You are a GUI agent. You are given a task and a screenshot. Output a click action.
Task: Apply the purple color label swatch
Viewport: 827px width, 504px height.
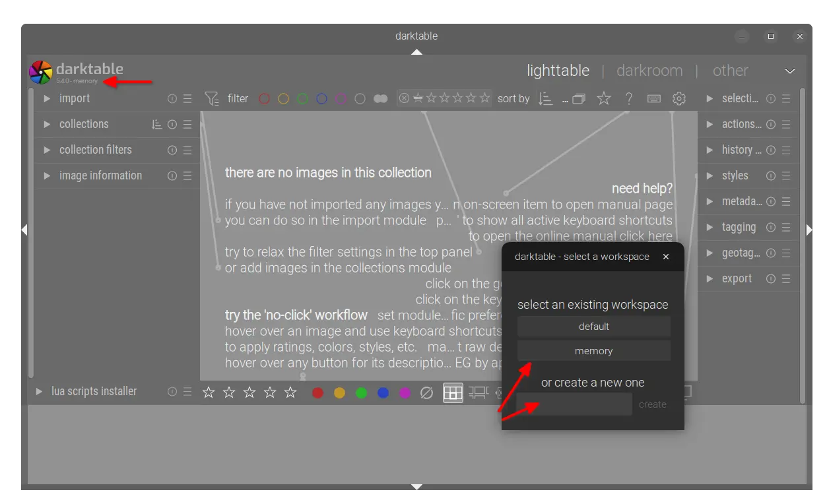(x=405, y=393)
